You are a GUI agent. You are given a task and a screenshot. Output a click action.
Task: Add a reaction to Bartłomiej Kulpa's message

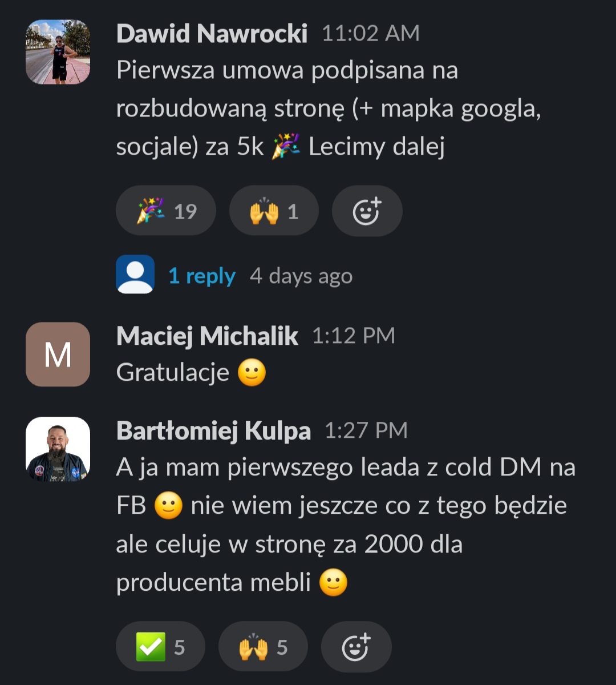tap(356, 647)
